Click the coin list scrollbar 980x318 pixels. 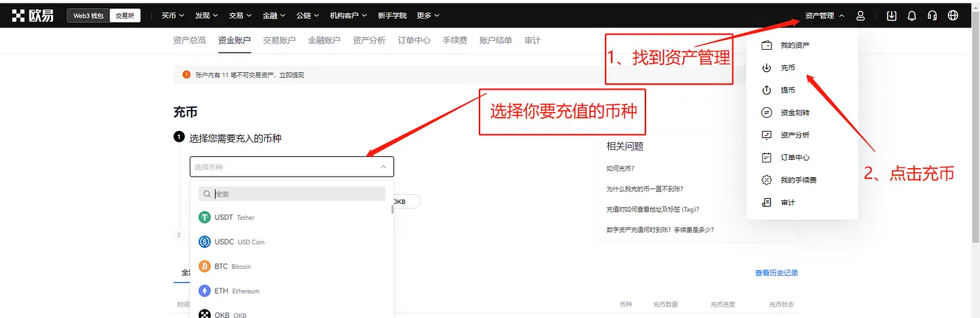tap(392, 209)
